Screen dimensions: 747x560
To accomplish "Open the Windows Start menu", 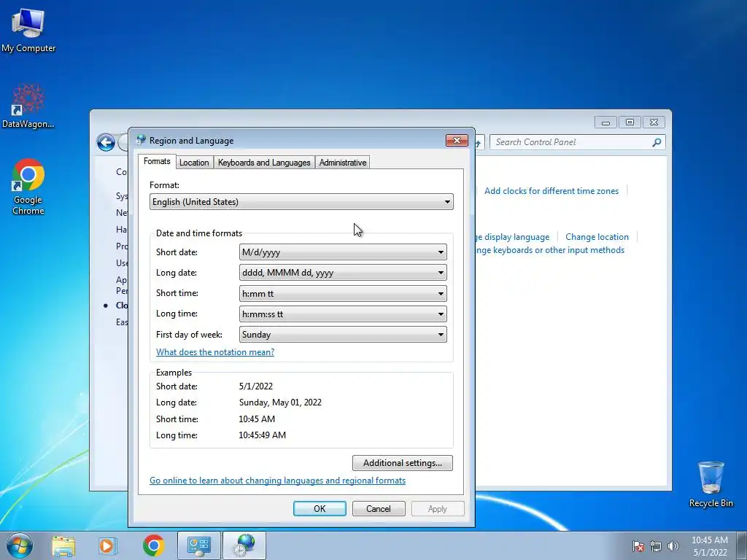I will [x=20, y=545].
